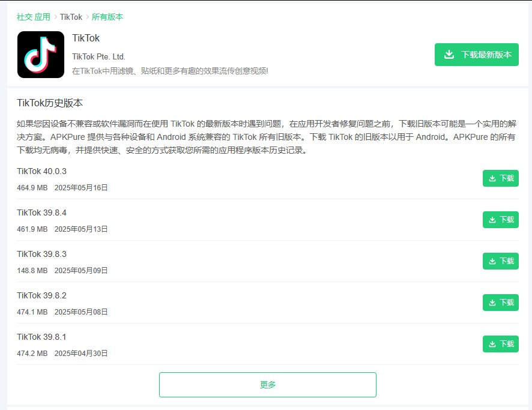
Task: Click the app description under TikTok Pte. Ltd.
Action: pyautogui.click(x=170, y=71)
